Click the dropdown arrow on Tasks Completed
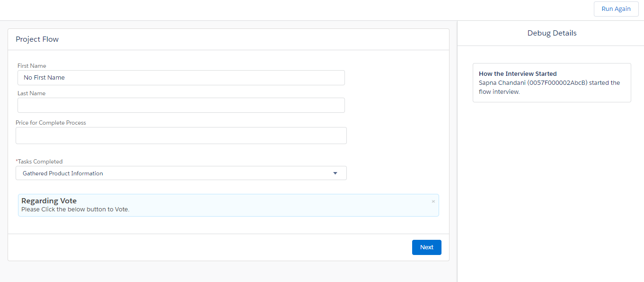This screenshot has width=644, height=282. click(335, 173)
